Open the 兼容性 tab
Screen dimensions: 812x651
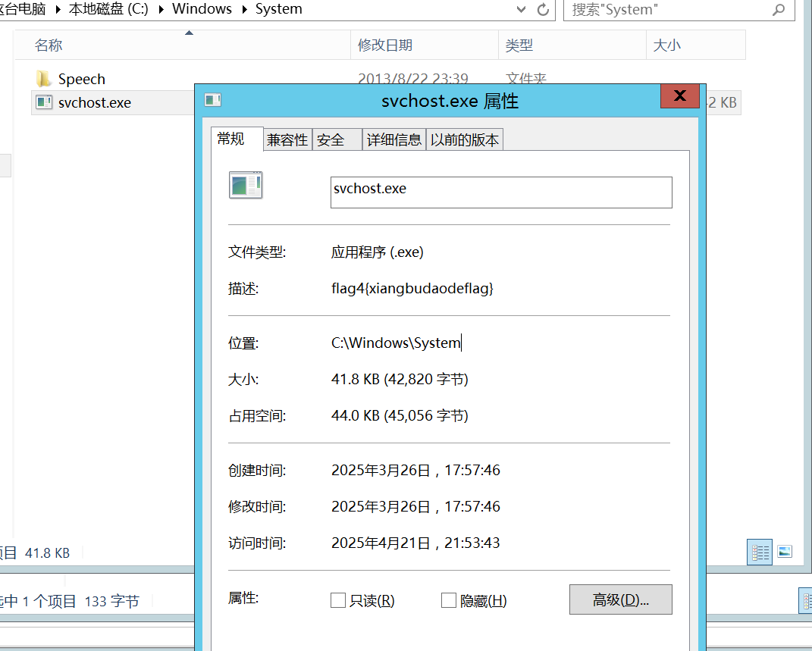pyautogui.click(x=287, y=139)
